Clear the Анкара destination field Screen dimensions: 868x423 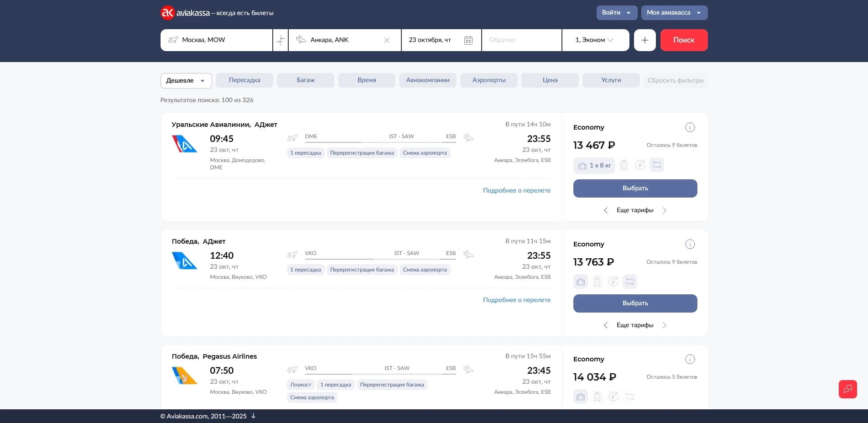click(387, 40)
